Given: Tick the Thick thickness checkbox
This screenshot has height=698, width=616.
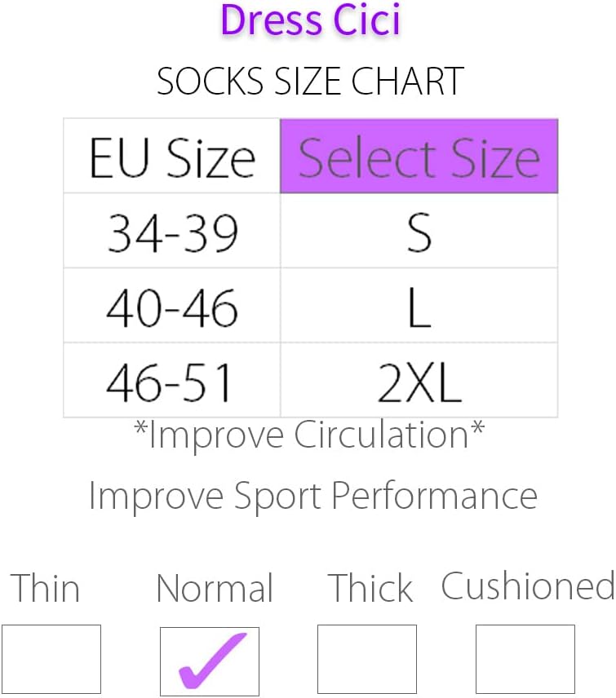Looking at the screenshot, I should 366,658.
